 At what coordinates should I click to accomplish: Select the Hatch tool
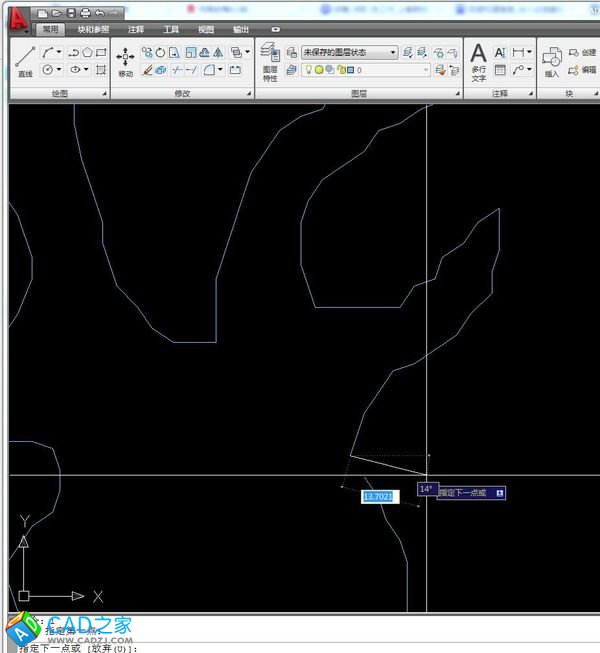(x=101, y=70)
